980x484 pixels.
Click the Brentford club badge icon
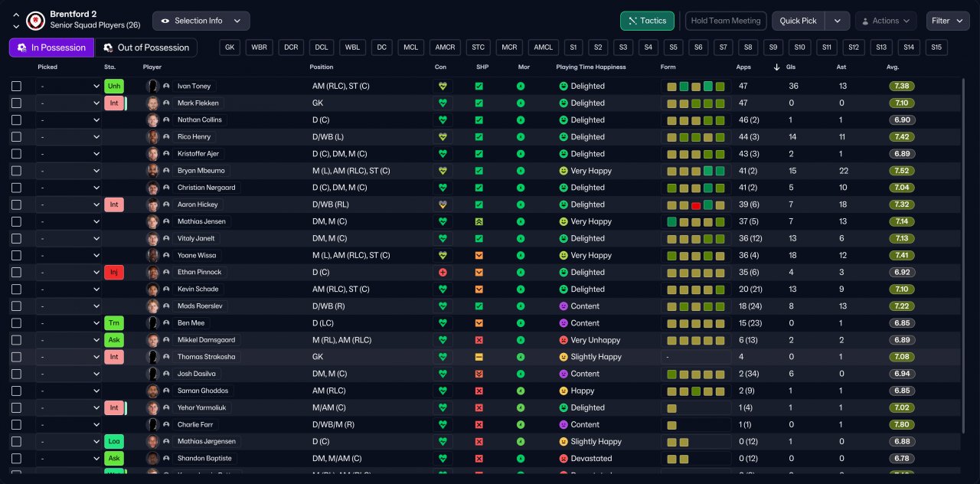(x=35, y=20)
